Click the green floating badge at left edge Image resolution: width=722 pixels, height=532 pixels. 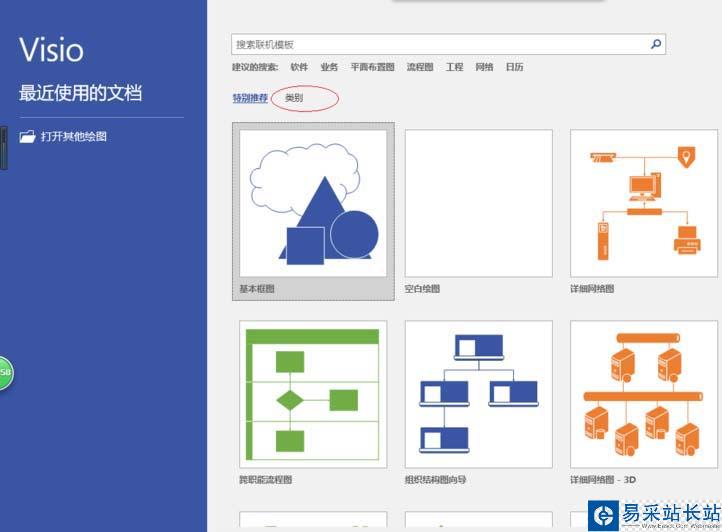(x=6, y=373)
